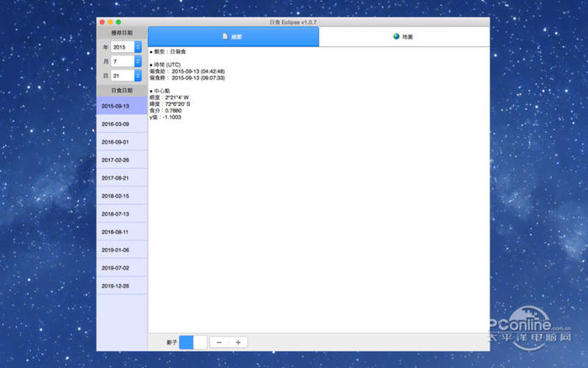Select the 2019-07-02 eclipse date

[x=122, y=268]
